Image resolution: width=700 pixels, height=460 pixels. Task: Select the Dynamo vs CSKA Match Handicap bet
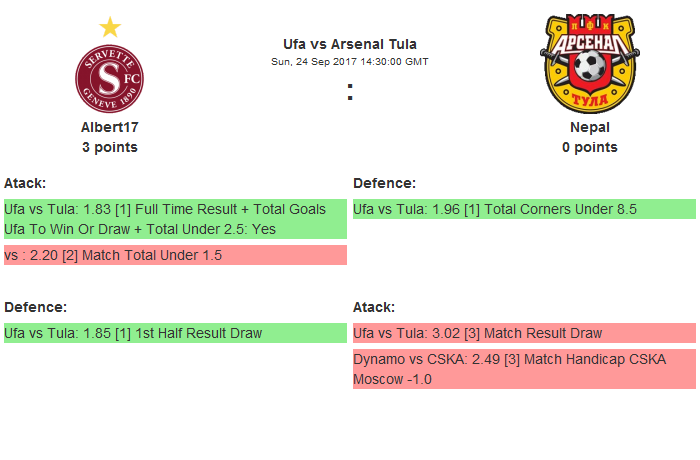point(524,369)
